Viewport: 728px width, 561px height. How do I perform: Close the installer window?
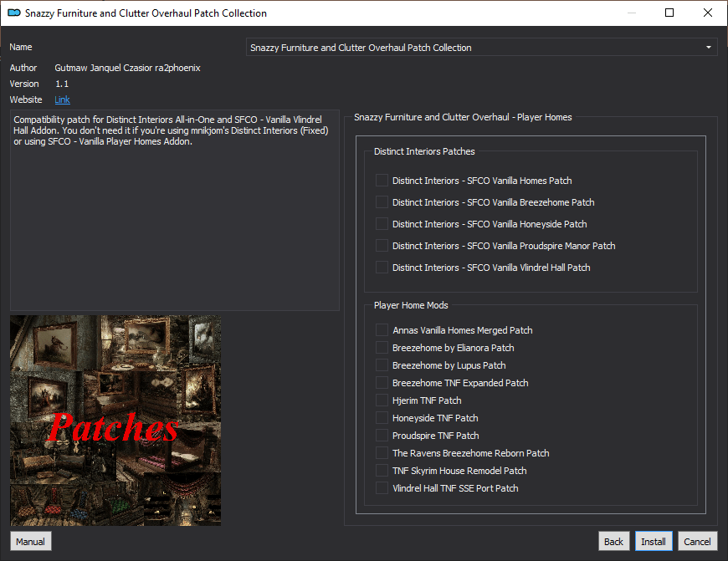pos(708,13)
